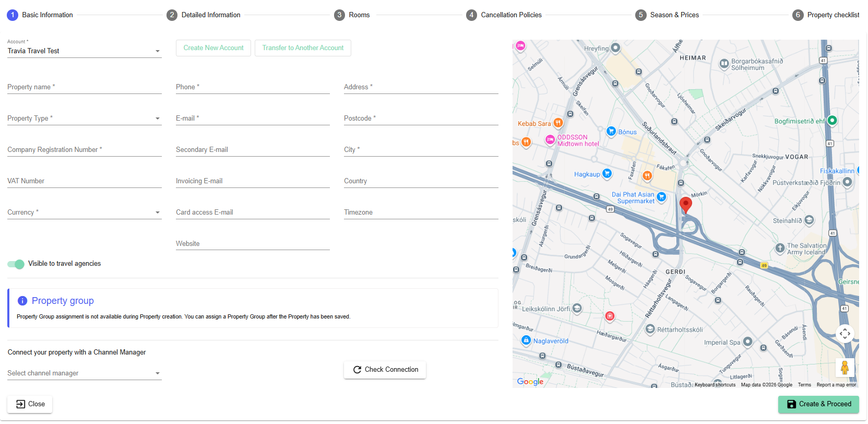This screenshot has width=868, height=424.
Task: Click Póstverkstæðið Fjöðrin marker
Action: click(847, 182)
